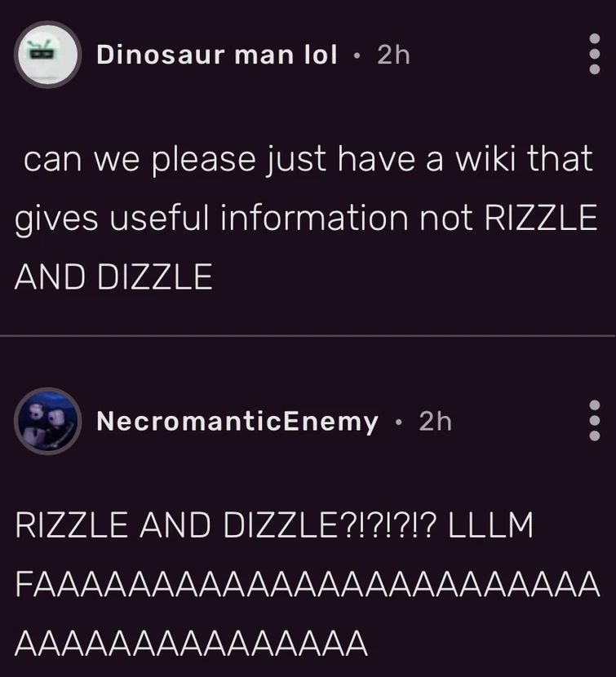Click the word 'LLLM' in the reply
The width and height of the screenshot is (616, 677).
(x=490, y=525)
